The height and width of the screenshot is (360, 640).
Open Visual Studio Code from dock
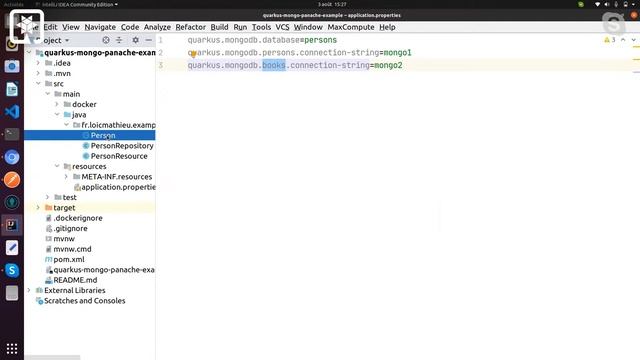click(12, 111)
